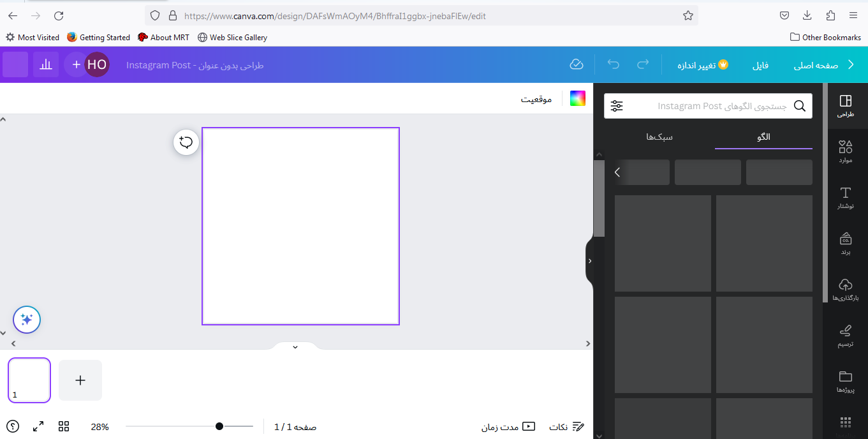Click the 28% zoom level value
This screenshot has width=868, height=439.
click(99, 427)
